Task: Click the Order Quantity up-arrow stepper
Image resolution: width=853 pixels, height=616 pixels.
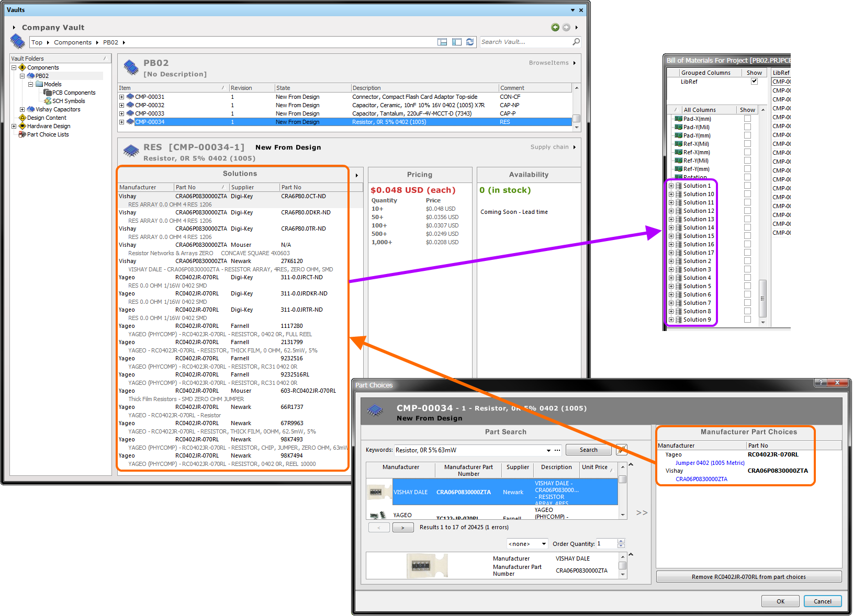Action: 621,541
